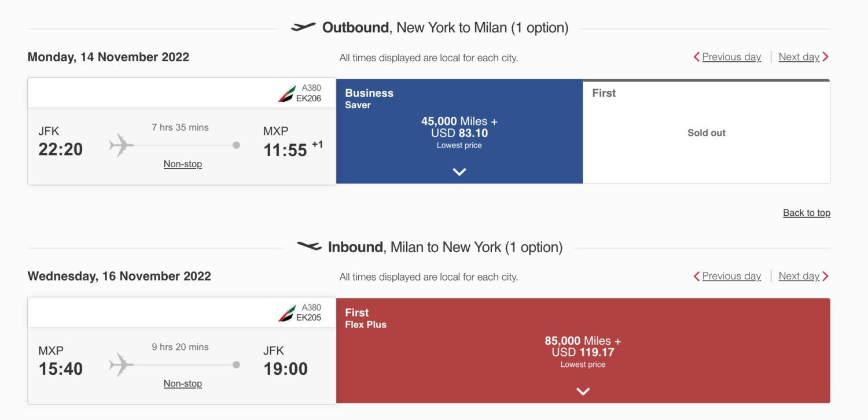
Task: Expand First Flex Plus fare details arrow
Action: [x=583, y=391]
